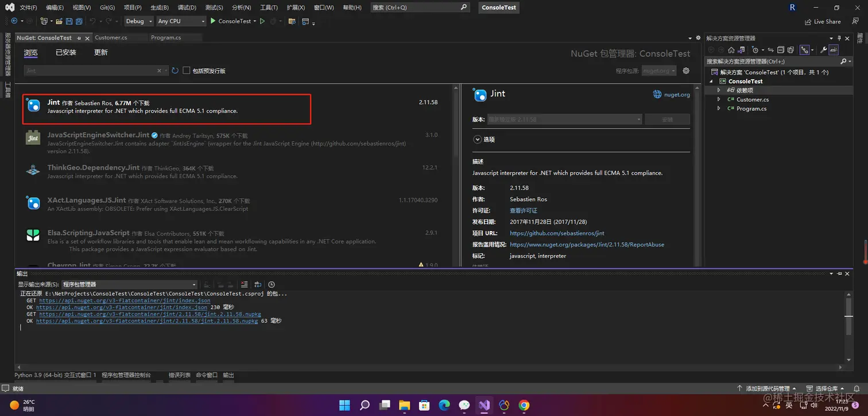Viewport: 868px width, 416px height.
Task: Open the nuget.org package source dropdown
Action: click(x=658, y=71)
